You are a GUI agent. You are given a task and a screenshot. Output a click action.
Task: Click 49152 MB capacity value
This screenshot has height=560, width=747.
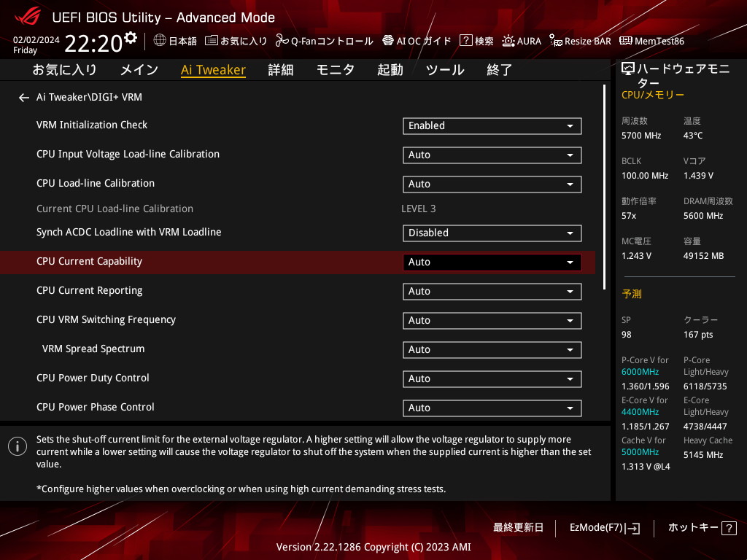click(704, 256)
